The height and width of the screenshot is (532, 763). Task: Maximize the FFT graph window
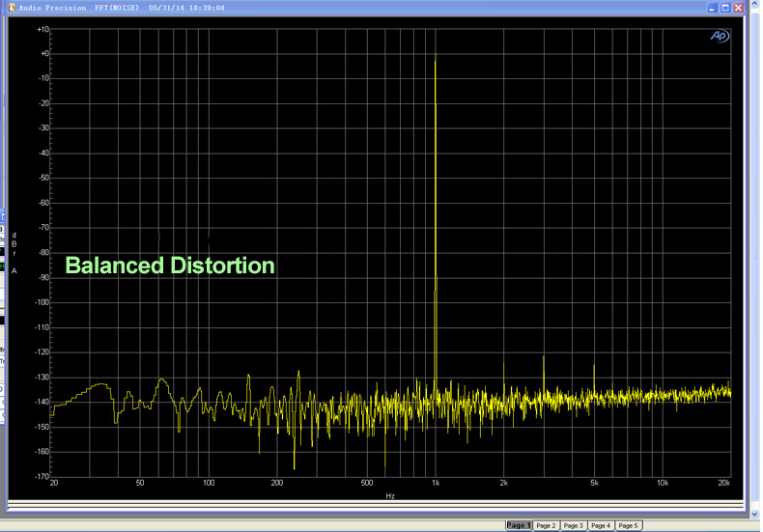pyautogui.click(x=725, y=8)
